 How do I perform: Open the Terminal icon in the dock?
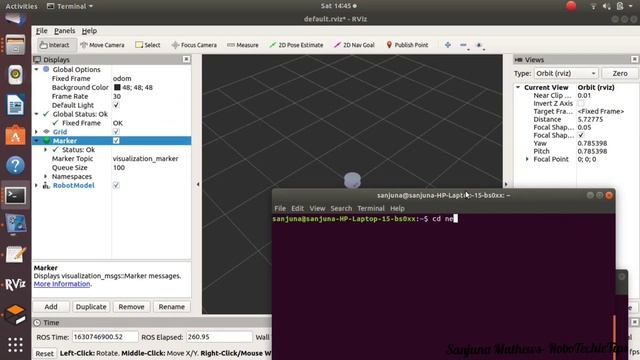(x=15, y=196)
